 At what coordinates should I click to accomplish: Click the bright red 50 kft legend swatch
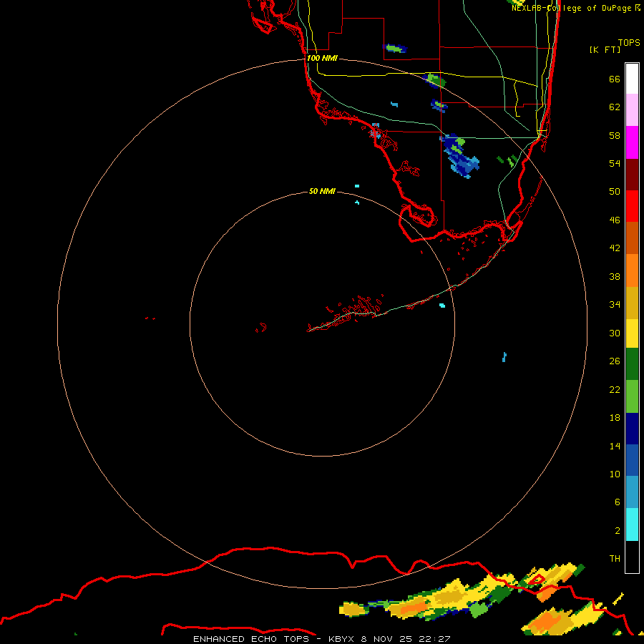[632, 206]
